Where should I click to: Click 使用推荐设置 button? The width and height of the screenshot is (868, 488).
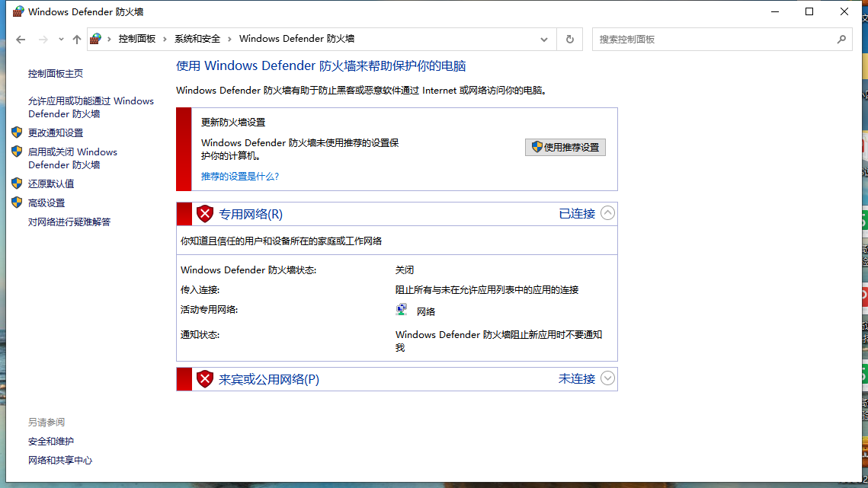point(565,147)
